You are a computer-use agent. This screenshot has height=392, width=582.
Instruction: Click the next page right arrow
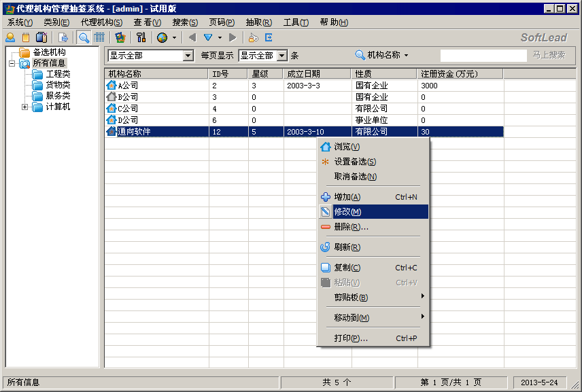233,37
